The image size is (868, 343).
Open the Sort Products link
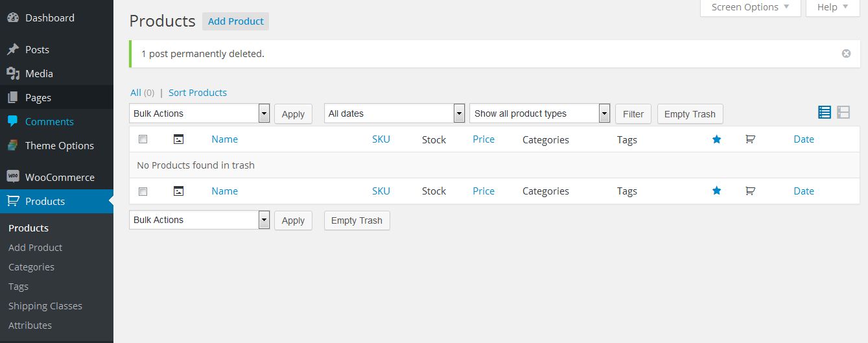coord(198,93)
